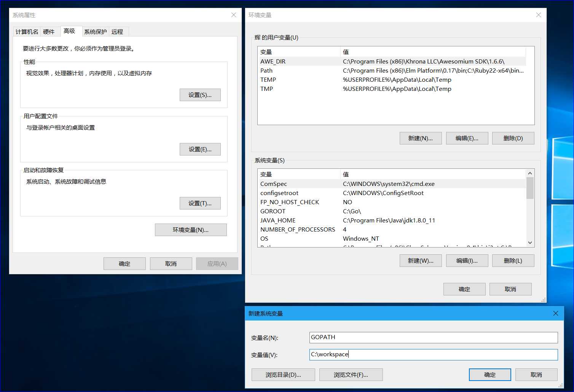Click 变量 column header in user variables
The image size is (574, 392).
click(299, 52)
